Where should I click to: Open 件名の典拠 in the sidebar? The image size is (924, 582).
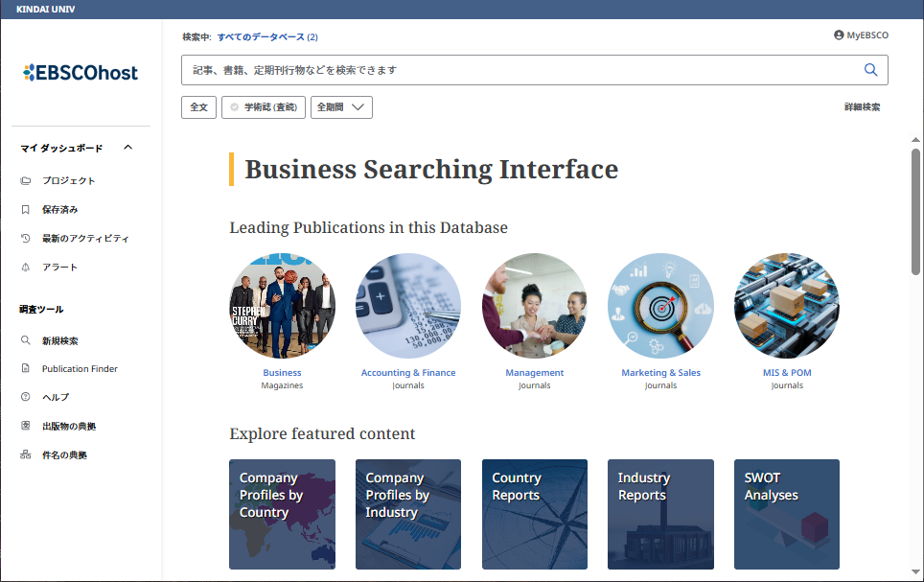click(64, 455)
